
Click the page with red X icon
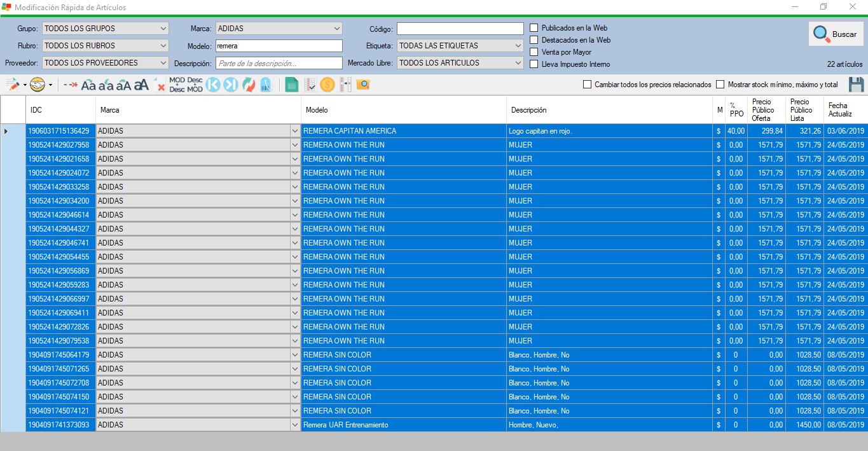159,85
